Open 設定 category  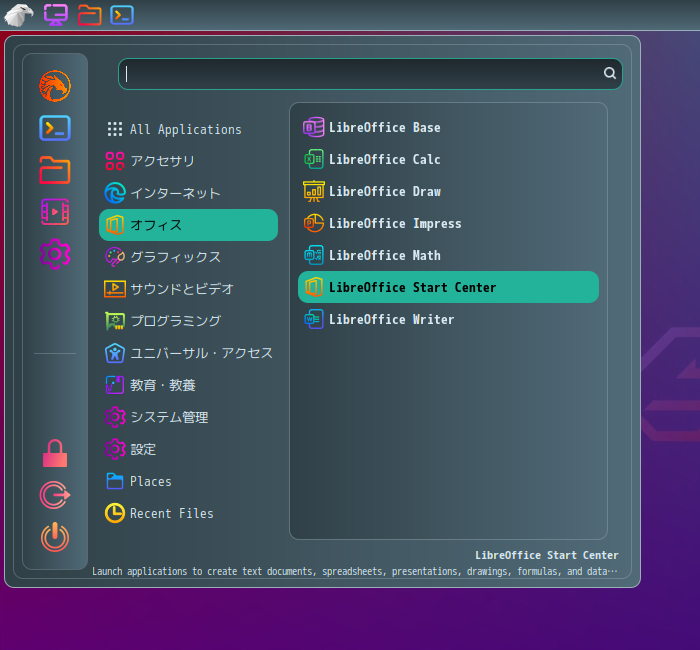click(x=188, y=449)
